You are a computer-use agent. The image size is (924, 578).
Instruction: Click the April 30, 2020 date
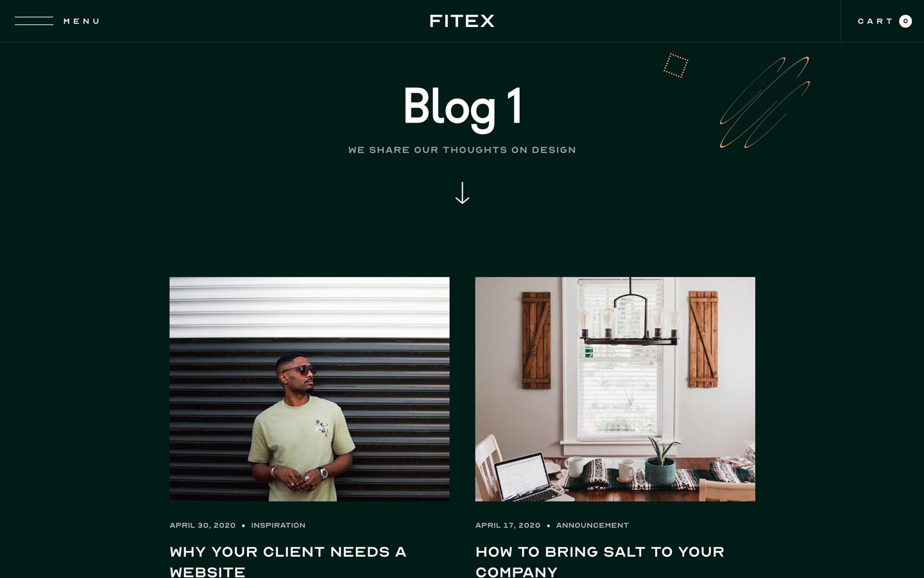[203, 525]
